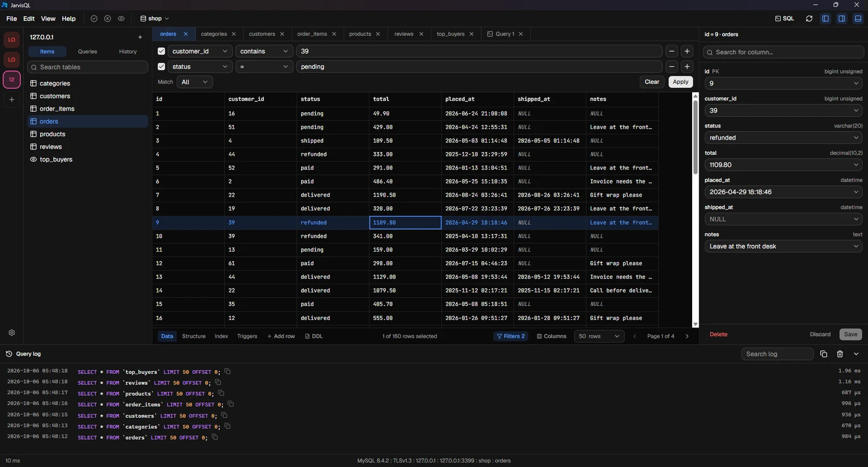Click the red Delete button
The height and width of the screenshot is (467, 868).
point(718,335)
